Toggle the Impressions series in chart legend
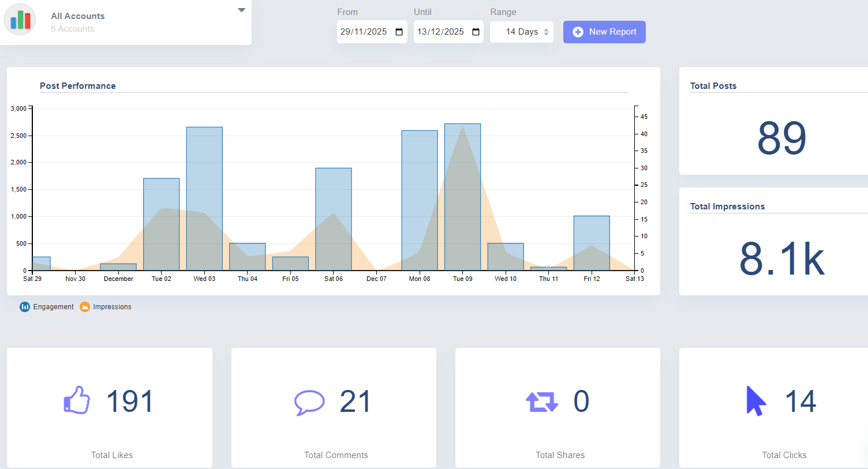This screenshot has height=469, width=868. (x=106, y=307)
